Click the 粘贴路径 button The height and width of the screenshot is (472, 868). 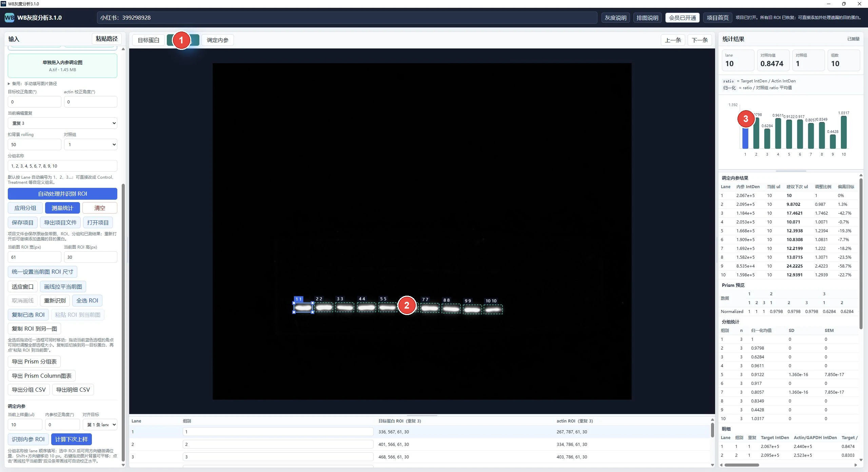click(107, 39)
